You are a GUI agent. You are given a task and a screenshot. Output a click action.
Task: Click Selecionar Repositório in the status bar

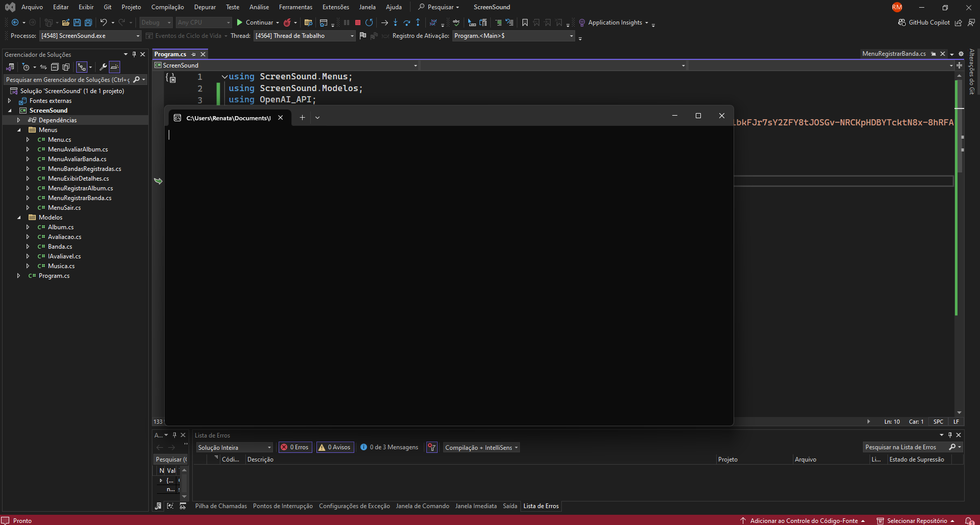point(916,521)
